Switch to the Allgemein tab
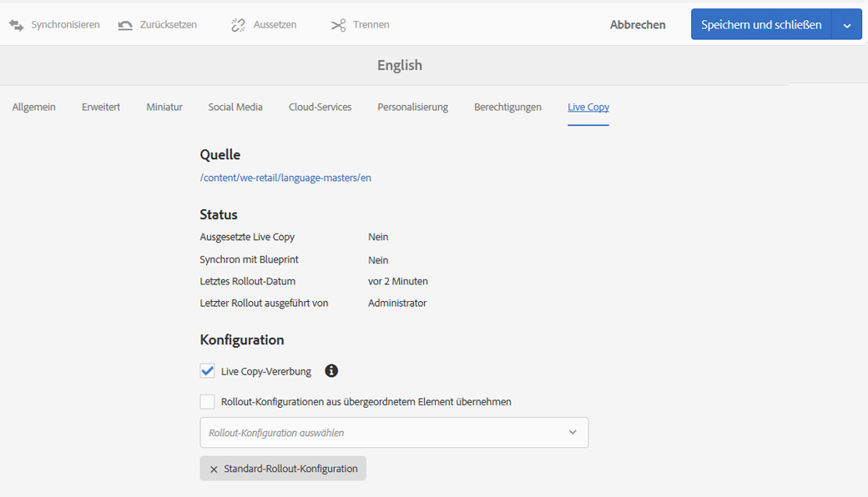Viewport: 868px width, 497px height. (x=34, y=107)
